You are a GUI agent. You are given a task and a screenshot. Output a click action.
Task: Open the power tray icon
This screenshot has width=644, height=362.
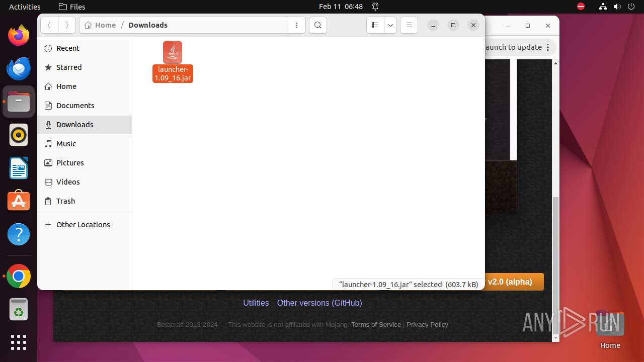pyautogui.click(x=631, y=7)
